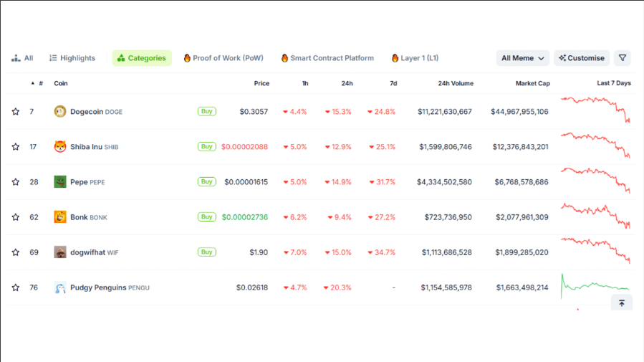Click the Buy button for Bonk

[206, 216]
